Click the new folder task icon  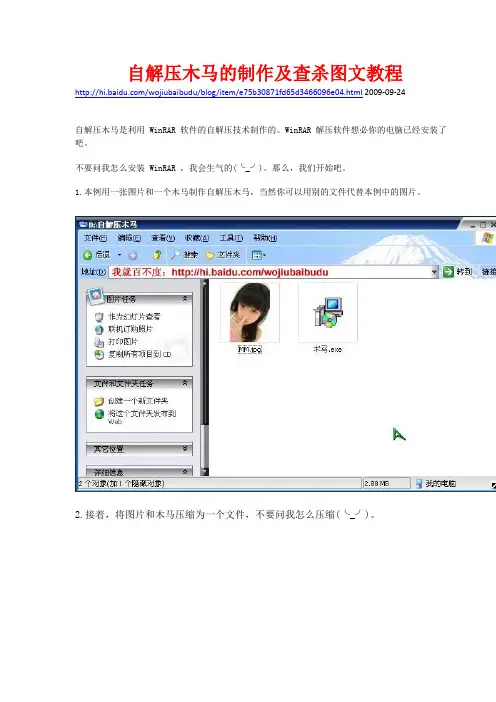pyautogui.click(x=99, y=401)
